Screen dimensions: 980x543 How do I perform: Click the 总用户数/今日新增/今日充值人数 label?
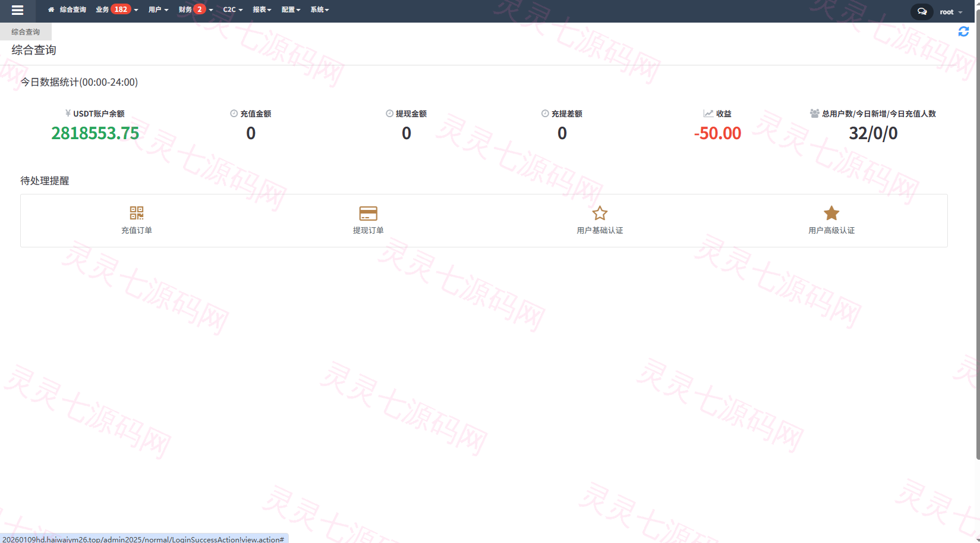coord(879,114)
